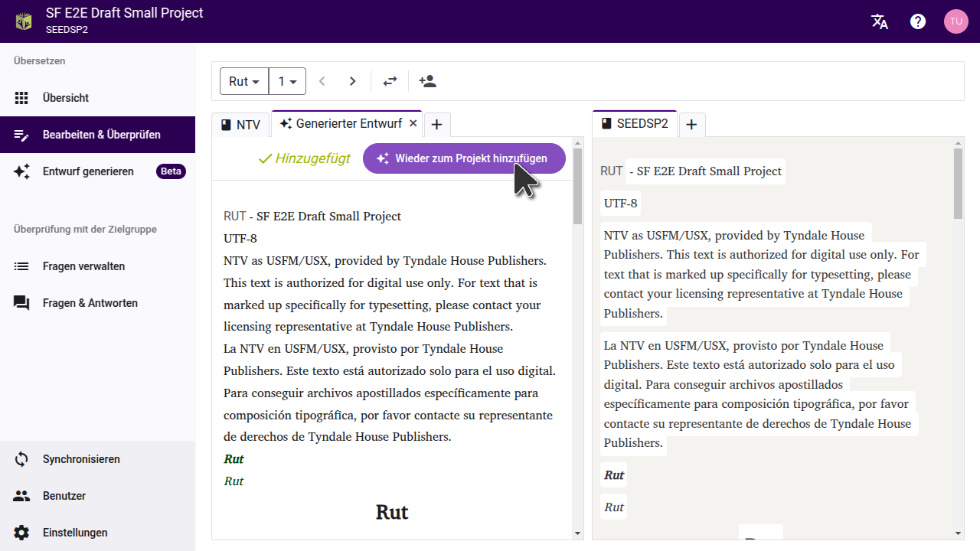
Task: Close the Generierter Entwurf tab
Action: 413,123
